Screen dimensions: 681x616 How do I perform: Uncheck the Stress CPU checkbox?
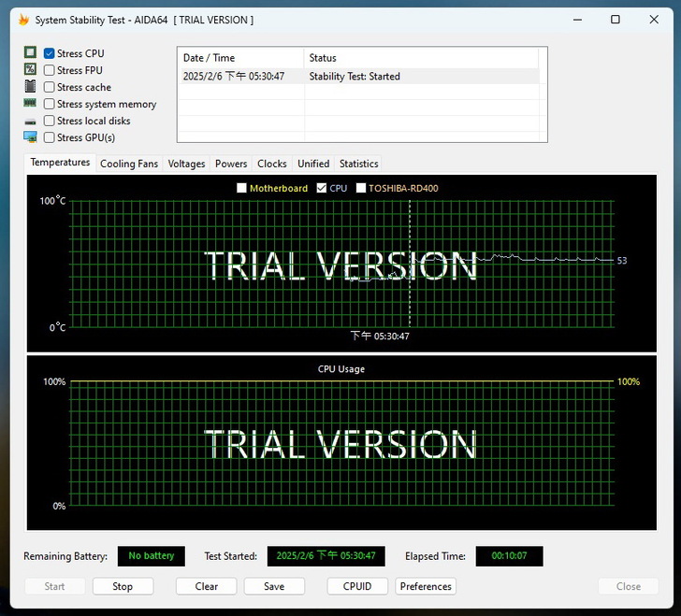tap(50, 53)
